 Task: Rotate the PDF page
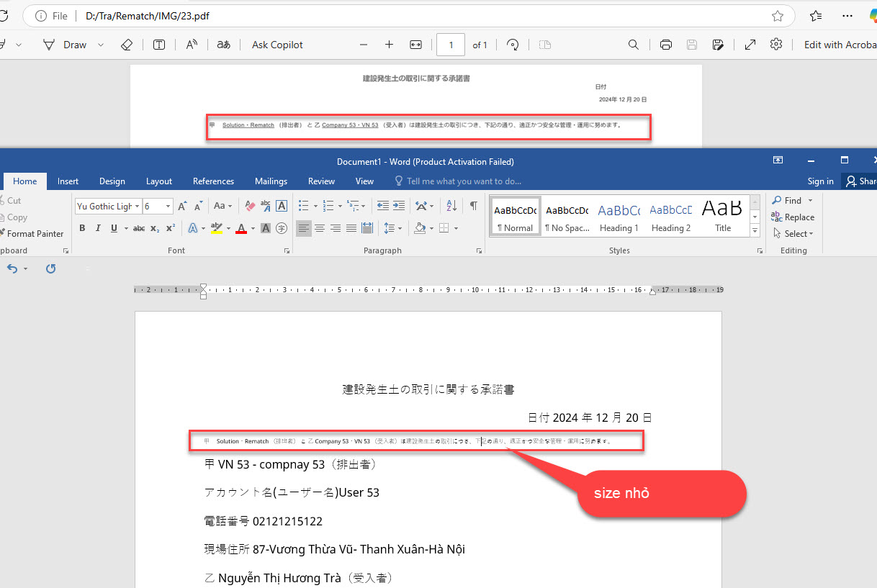click(x=513, y=45)
